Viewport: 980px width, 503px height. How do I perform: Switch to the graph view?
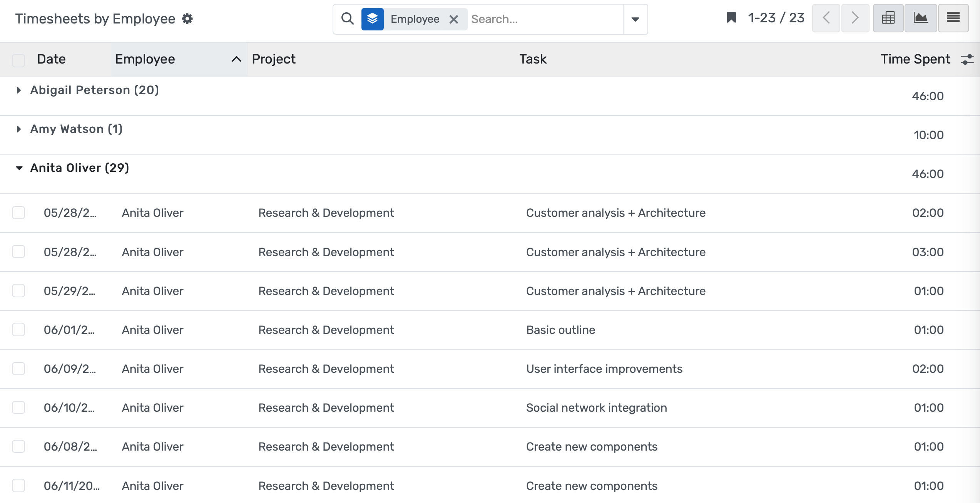pos(921,18)
